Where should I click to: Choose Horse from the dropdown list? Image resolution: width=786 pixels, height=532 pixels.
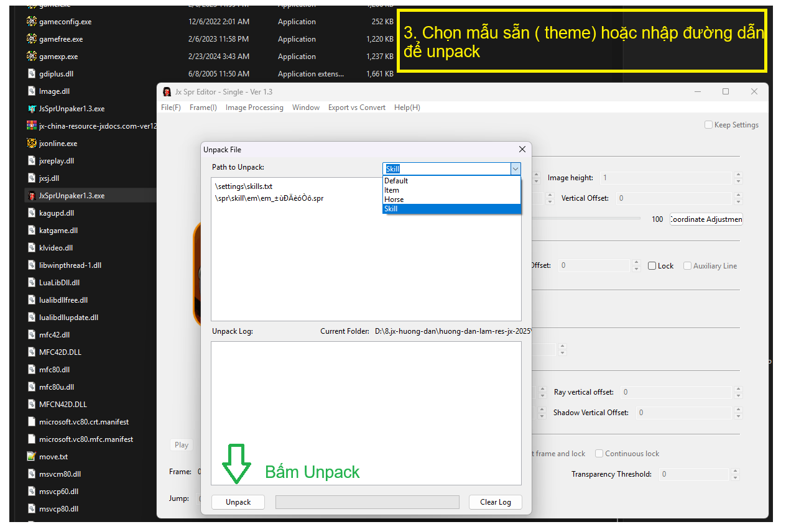[394, 199]
